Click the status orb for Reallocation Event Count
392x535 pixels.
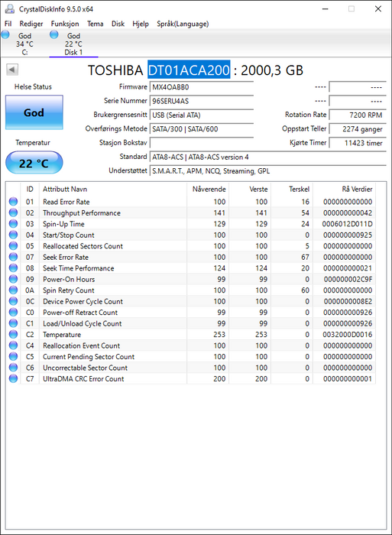tap(13, 345)
